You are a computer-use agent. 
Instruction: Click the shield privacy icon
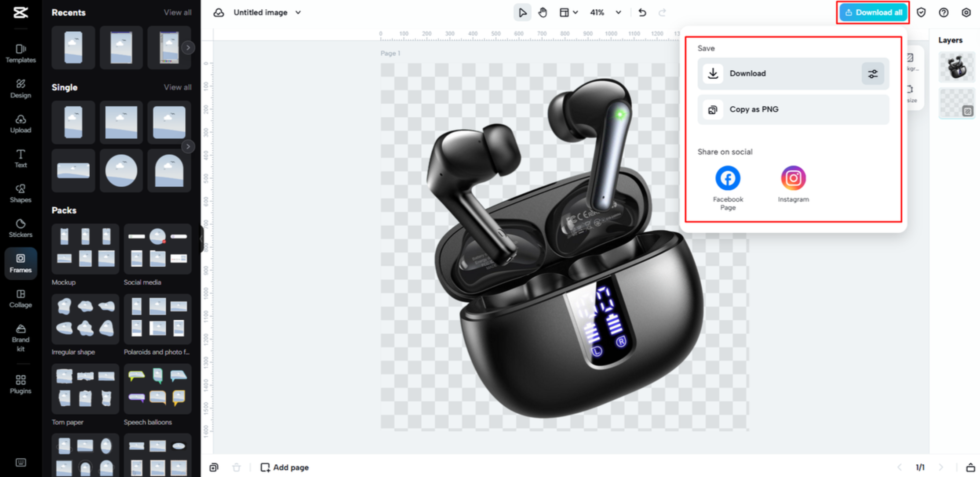tap(921, 12)
